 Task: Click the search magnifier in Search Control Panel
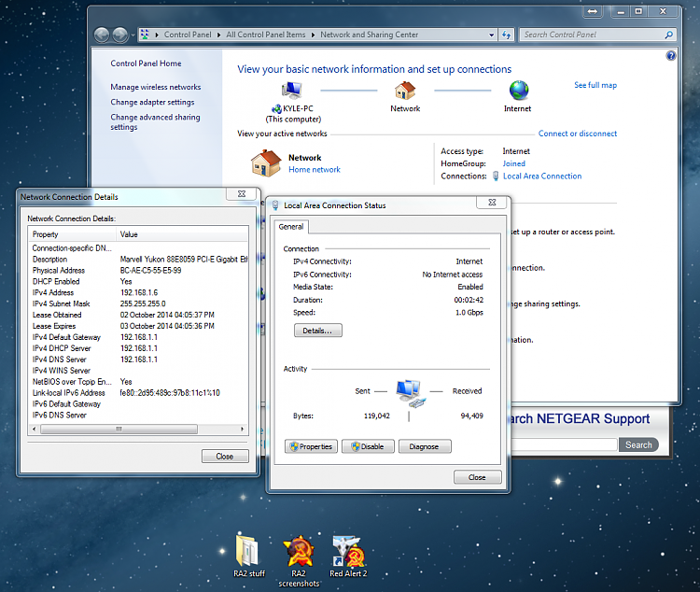click(669, 35)
